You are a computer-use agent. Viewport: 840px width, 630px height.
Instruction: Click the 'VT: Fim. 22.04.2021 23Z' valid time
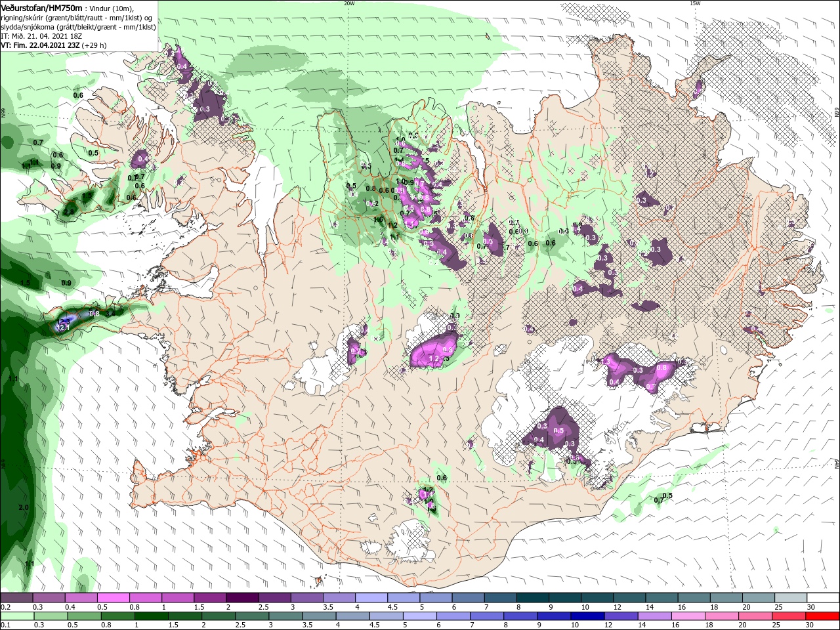point(40,45)
